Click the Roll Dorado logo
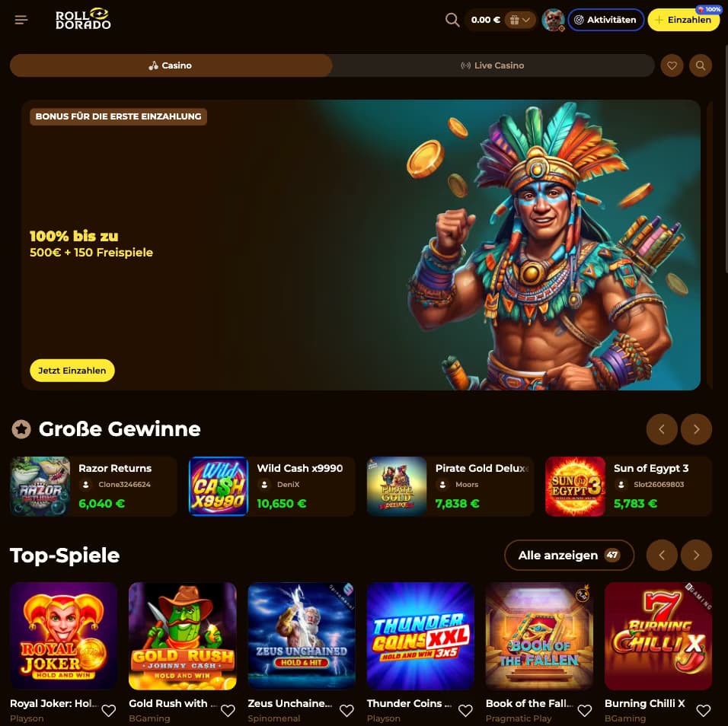728x726 pixels. tap(83, 19)
